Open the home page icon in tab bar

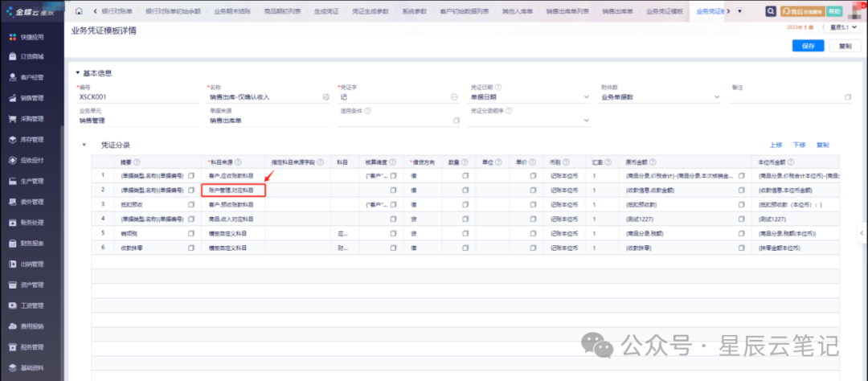[79, 11]
